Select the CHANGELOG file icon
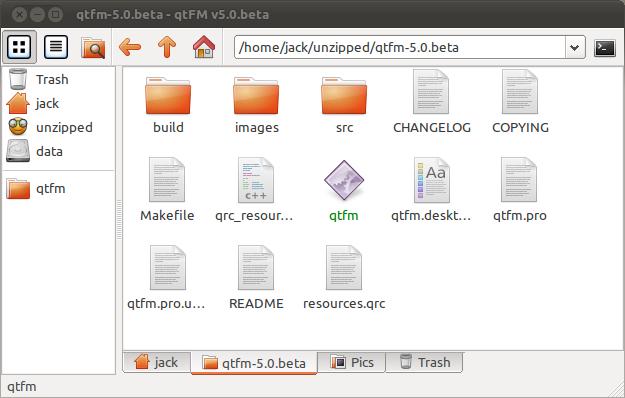The height and width of the screenshot is (398, 625). 431,92
